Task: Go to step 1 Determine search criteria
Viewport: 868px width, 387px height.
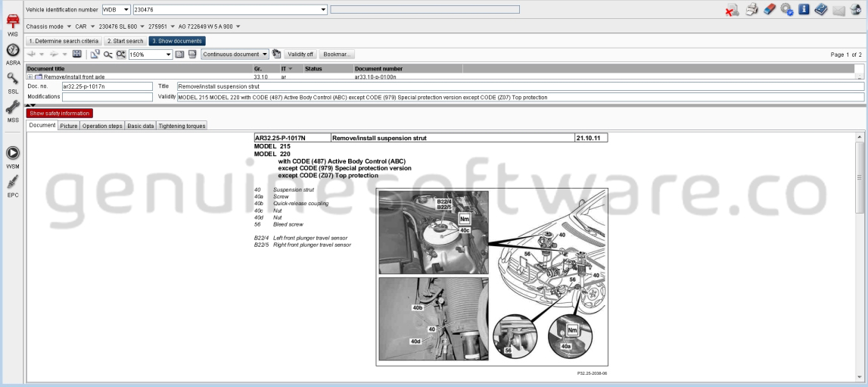Action: click(x=63, y=41)
